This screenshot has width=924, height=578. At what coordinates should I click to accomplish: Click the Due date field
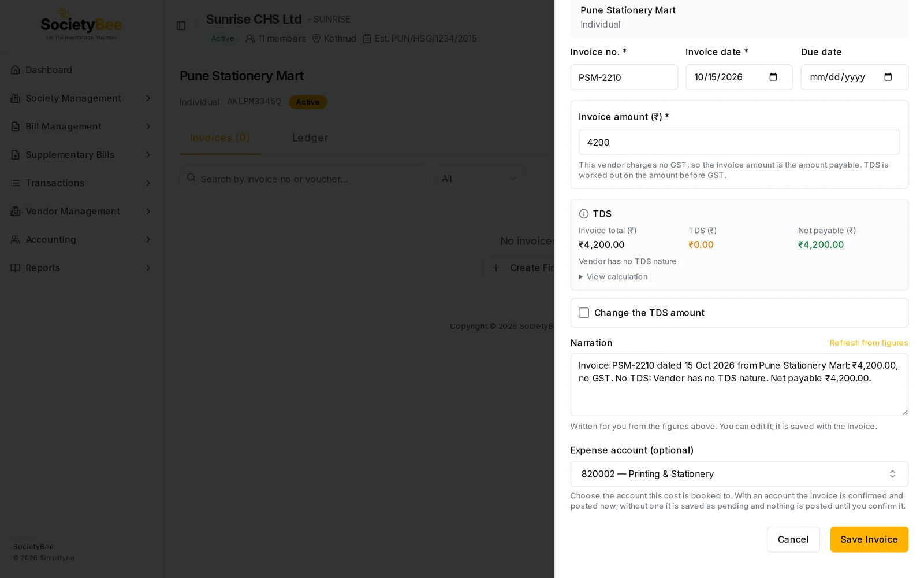pyautogui.click(x=855, y=77)
